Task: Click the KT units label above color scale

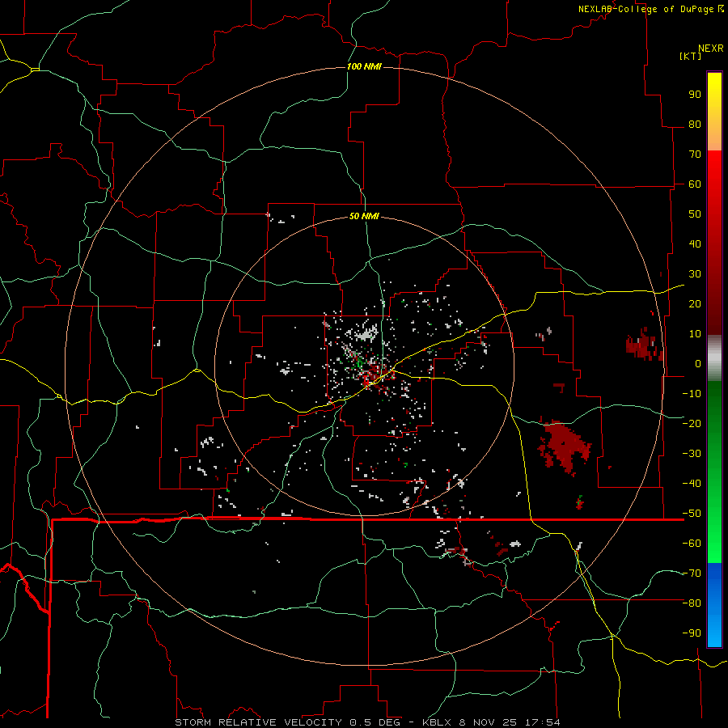Action: coord(691,56)
